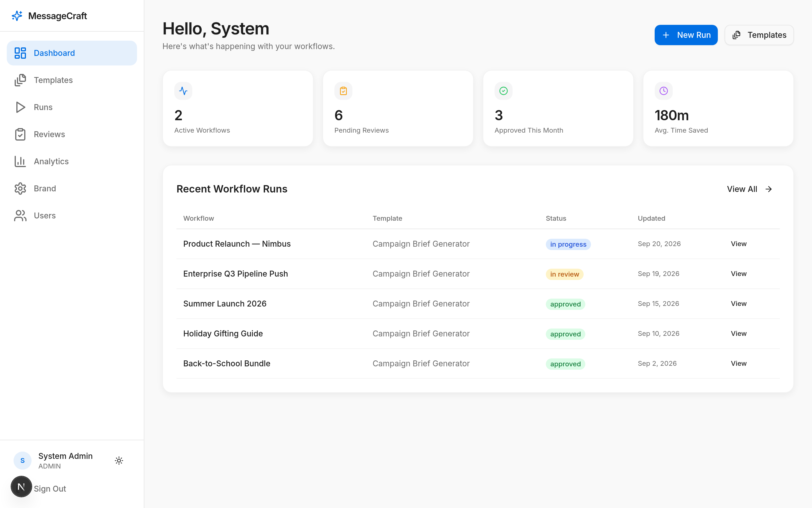View the Holiday Gifting Guide run
This screenshot has width=812, height=508.
[x=738, y=334]
